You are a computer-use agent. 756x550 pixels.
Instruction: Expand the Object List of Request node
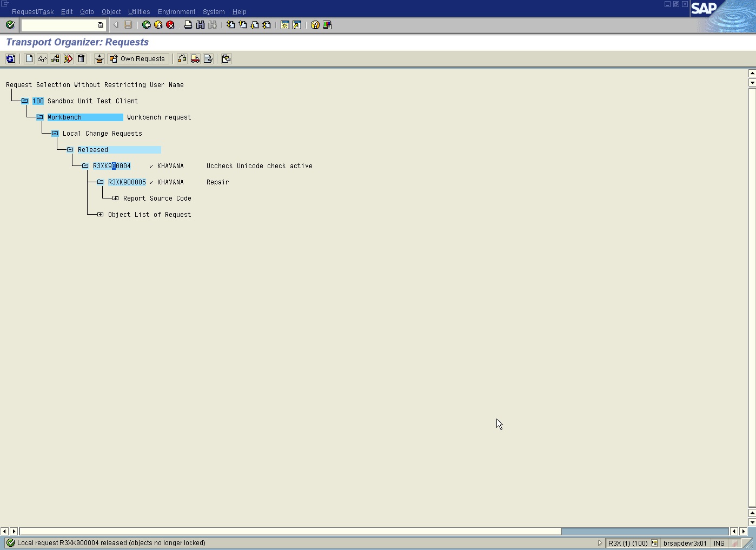coord(100,214)
